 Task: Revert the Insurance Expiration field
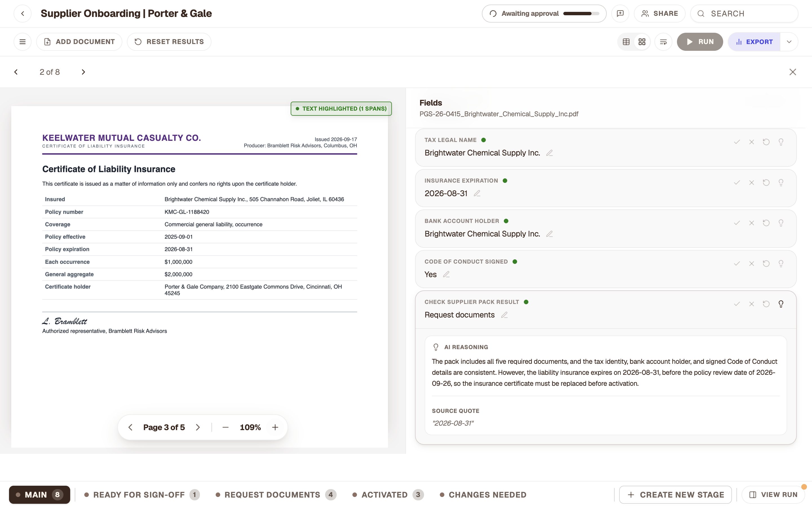[766, 182]
